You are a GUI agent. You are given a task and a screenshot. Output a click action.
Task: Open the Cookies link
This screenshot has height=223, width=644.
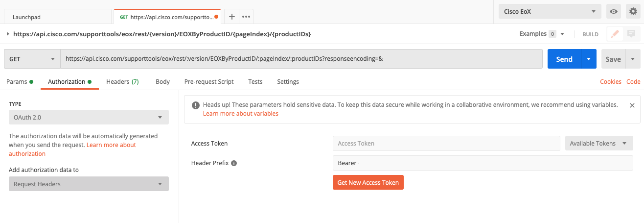[x=611, y=82]
